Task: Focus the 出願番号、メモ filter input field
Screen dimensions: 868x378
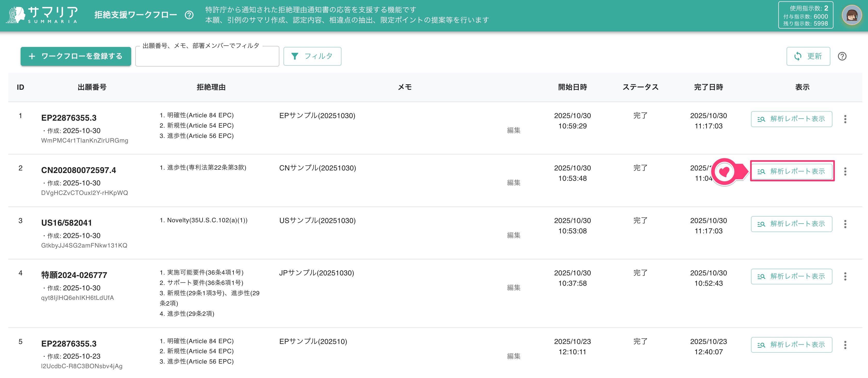Action: pos(207,56)
